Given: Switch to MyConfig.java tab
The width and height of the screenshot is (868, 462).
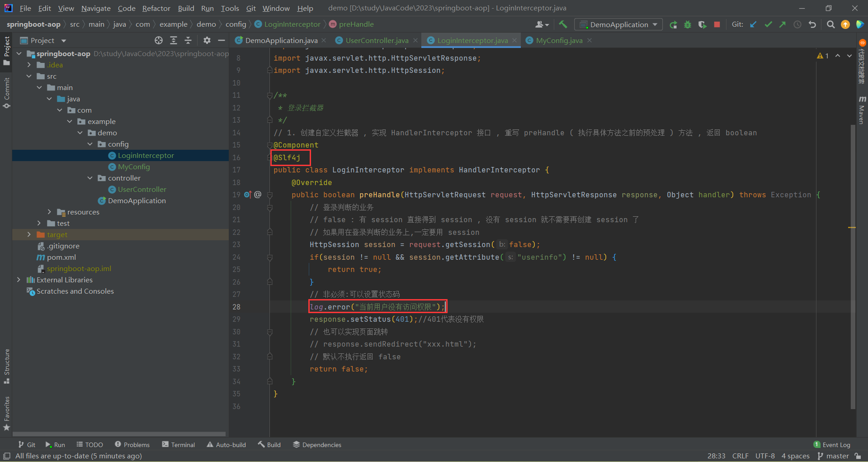Looking at the screenshot, I should (559, 40).
